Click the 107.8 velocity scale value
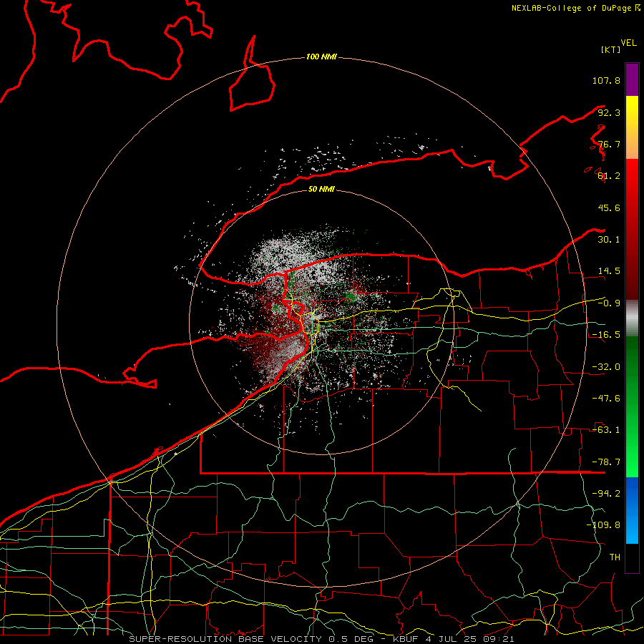Image resolution: width=644 pixels, height=644 pixels. pos(606,80)
